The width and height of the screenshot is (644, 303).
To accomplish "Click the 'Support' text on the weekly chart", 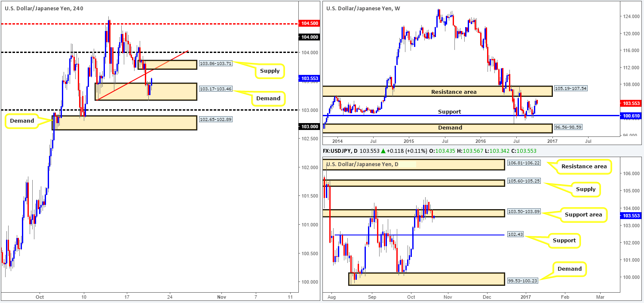I will (449, 111).
